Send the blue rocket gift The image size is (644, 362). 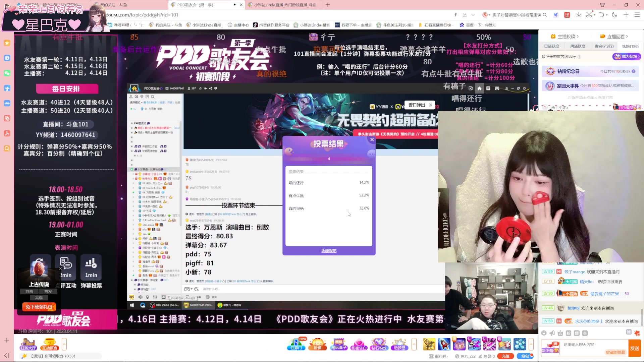tap(444, 344)
